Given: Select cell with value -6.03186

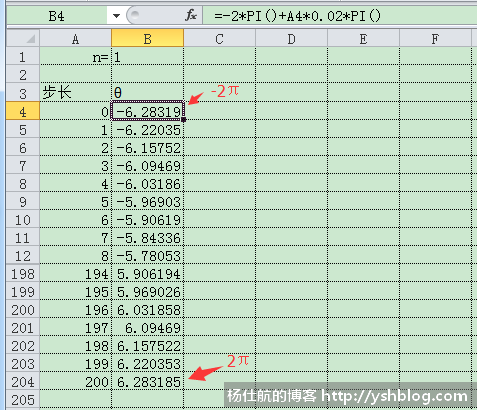Looking at the screenshot, I should 148,183.
